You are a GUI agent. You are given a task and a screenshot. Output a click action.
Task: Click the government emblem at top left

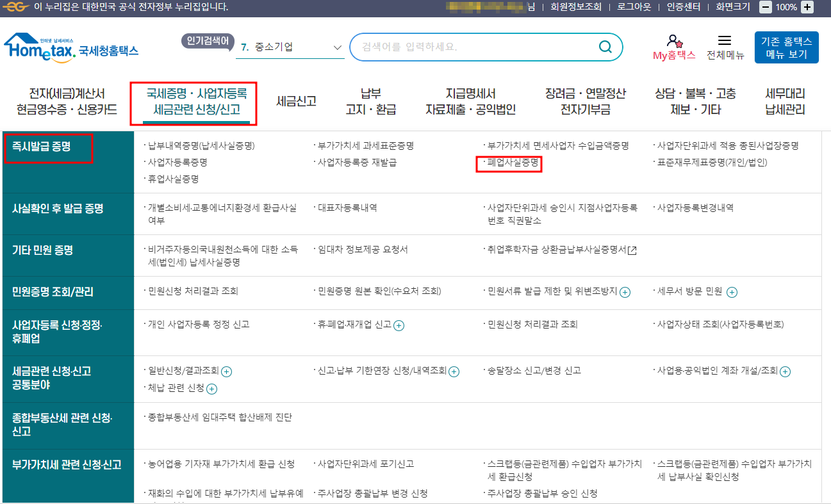coord(16,8)
